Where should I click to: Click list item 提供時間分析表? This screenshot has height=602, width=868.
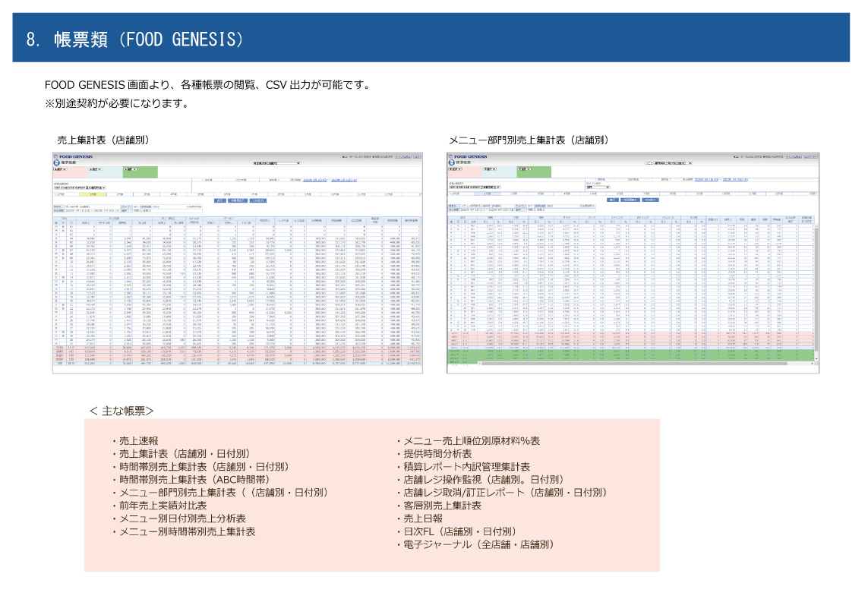(x=437, y=454)
